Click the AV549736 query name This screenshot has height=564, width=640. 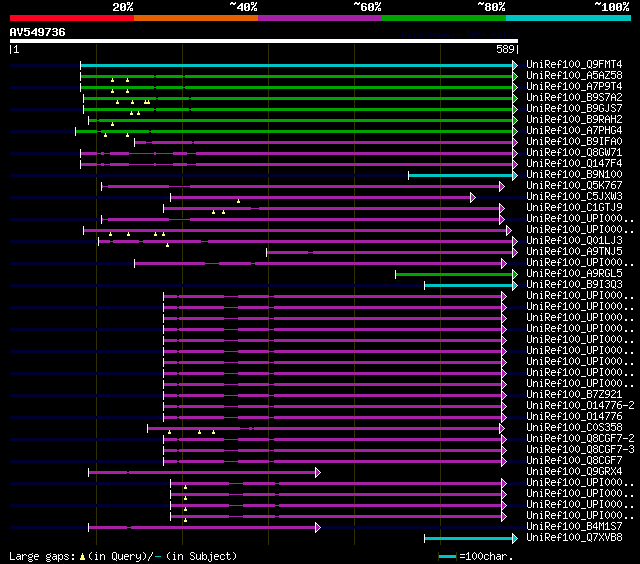[x=38, y=32]
